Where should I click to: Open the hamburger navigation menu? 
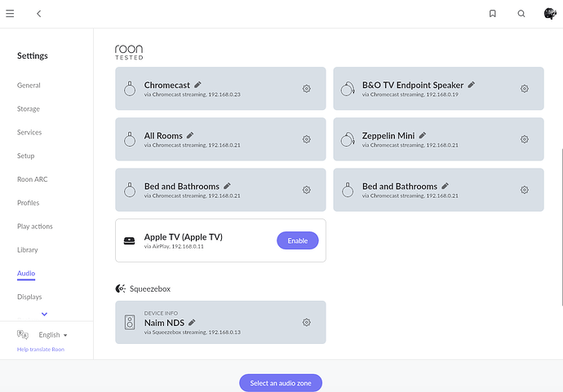[x=10, y=14]
